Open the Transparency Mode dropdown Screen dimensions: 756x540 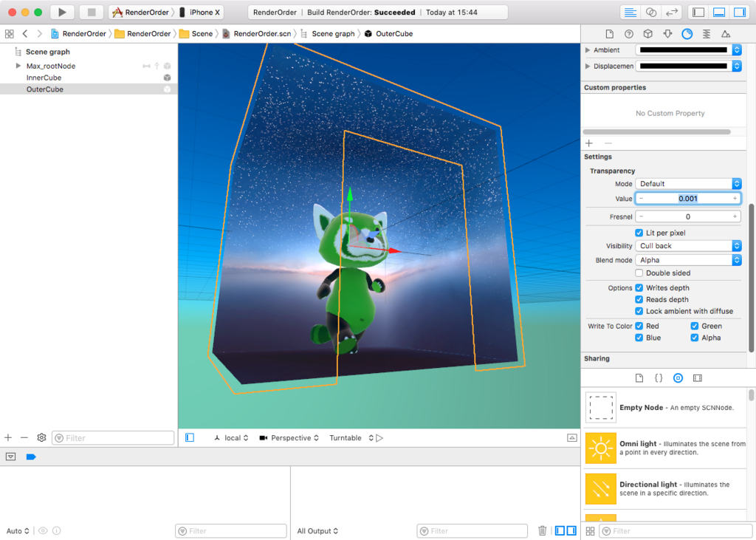(x=688, y=184)
